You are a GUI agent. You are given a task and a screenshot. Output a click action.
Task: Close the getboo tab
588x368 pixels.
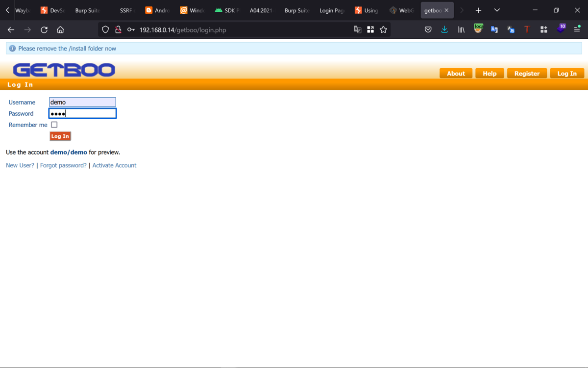coord(446,10)
